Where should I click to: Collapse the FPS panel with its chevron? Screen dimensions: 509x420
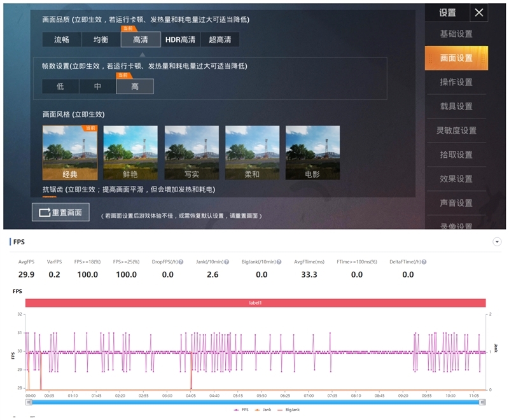tap(496, 242)
